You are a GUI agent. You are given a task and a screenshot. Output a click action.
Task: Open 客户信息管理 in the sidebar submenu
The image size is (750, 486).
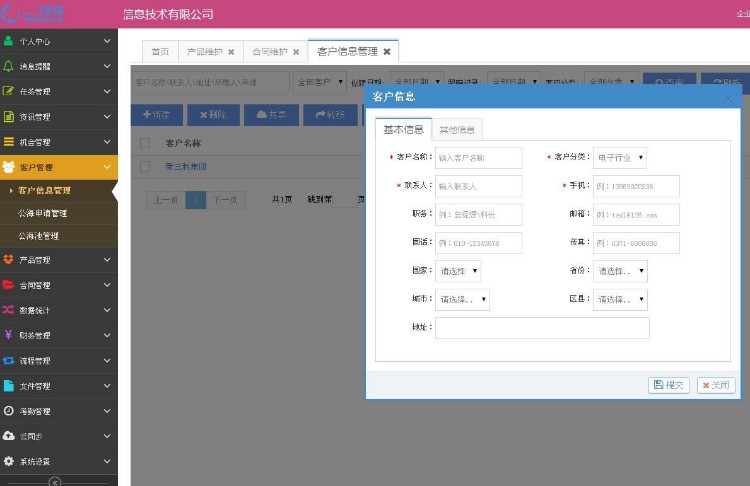pyautogui.click(x=44, y=190)
